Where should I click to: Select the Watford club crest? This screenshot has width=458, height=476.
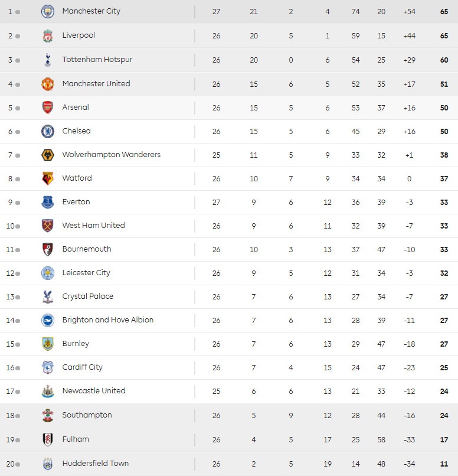48,178
